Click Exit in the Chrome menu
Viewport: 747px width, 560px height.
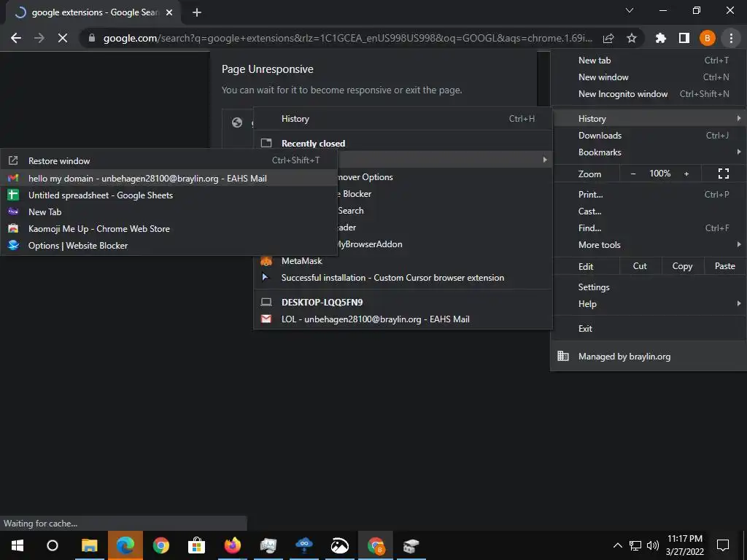[x=649, y=329]
